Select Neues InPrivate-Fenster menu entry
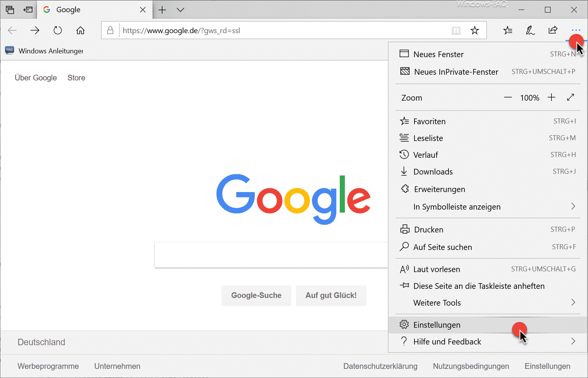The height and width of the screenshot is (378, 588). (x=488, y=72)
